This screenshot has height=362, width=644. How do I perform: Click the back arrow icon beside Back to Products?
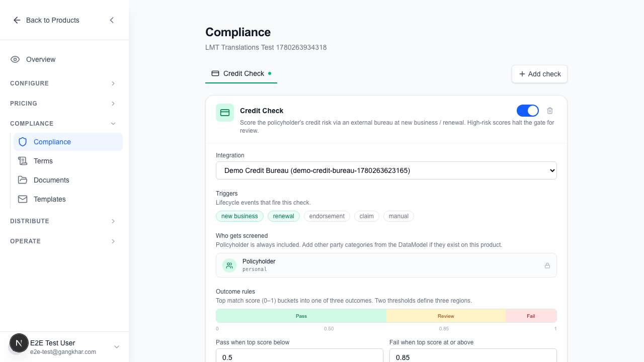[x=17, y=20]
